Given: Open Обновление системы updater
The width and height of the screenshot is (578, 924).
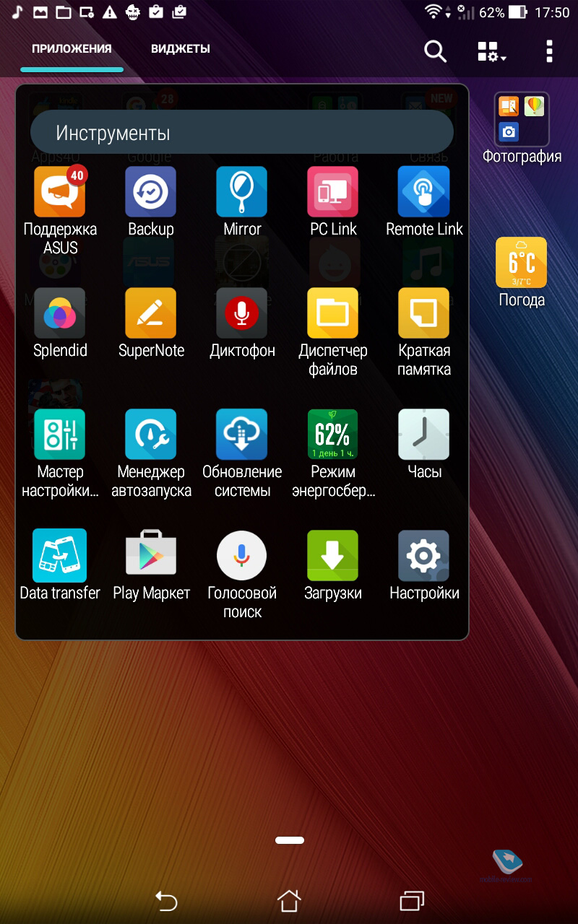Looking at the screenshot, I should [242, 435].
